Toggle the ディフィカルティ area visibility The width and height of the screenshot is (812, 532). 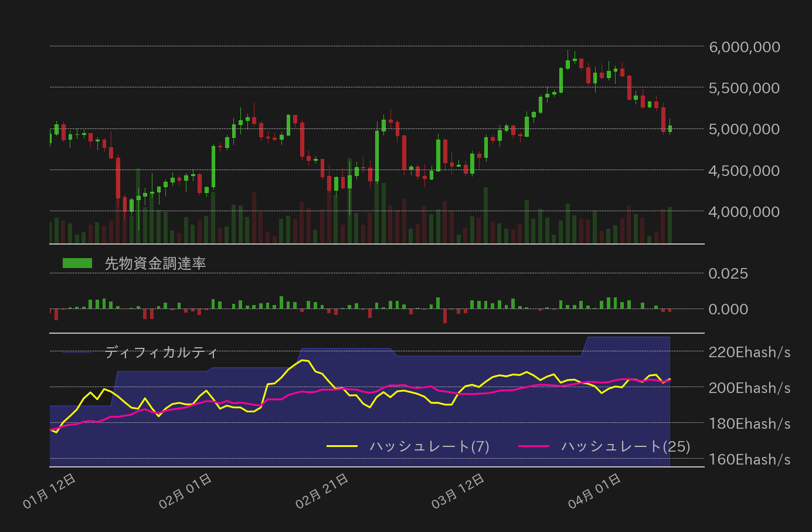click(x=161, y=353)
